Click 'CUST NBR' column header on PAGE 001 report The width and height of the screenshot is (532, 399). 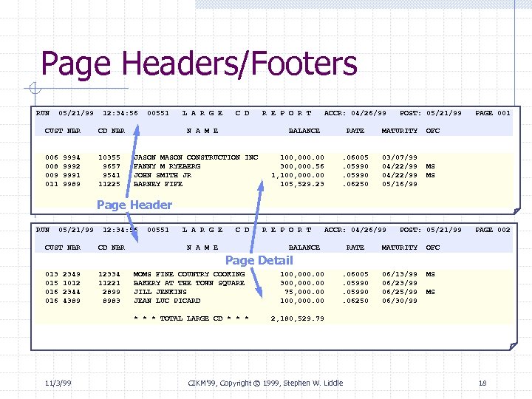click(63, 131)
